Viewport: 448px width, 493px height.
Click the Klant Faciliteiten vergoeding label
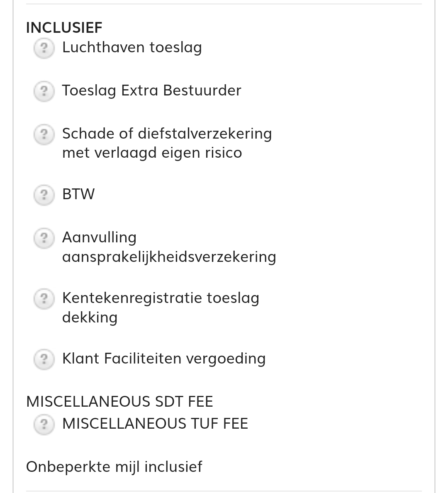pos(164,359)
